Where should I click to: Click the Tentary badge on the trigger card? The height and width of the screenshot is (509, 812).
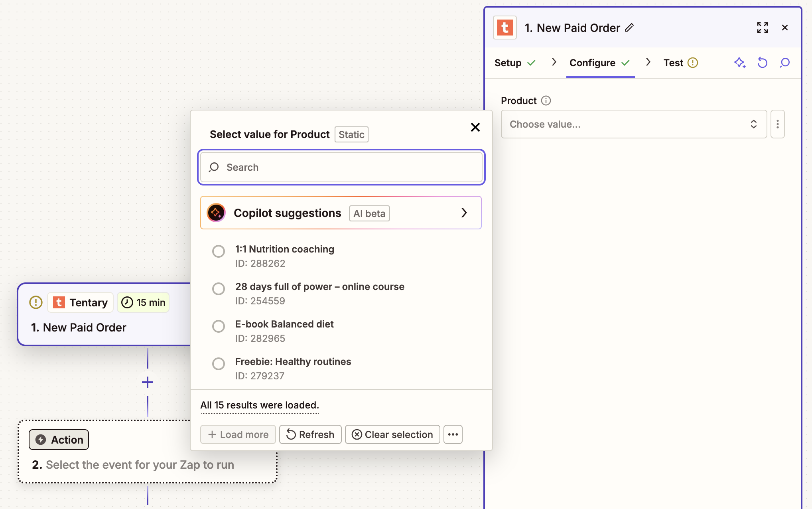(x=81, y=302)
